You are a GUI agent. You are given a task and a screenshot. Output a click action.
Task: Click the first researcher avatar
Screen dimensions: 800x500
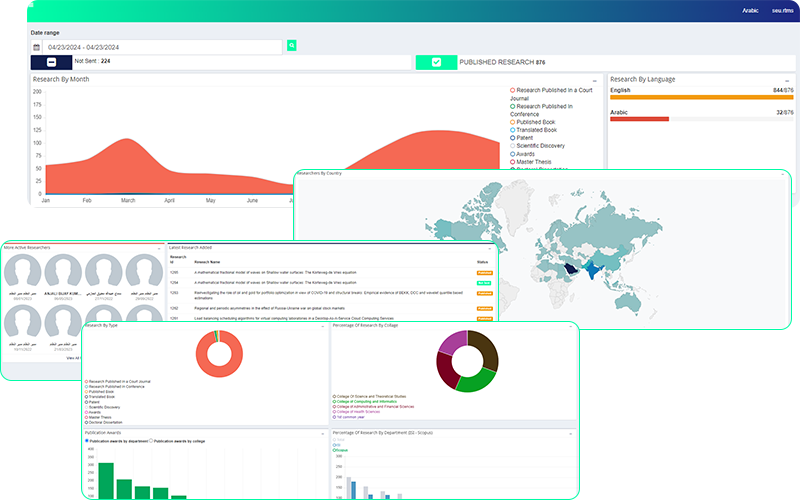25,272
